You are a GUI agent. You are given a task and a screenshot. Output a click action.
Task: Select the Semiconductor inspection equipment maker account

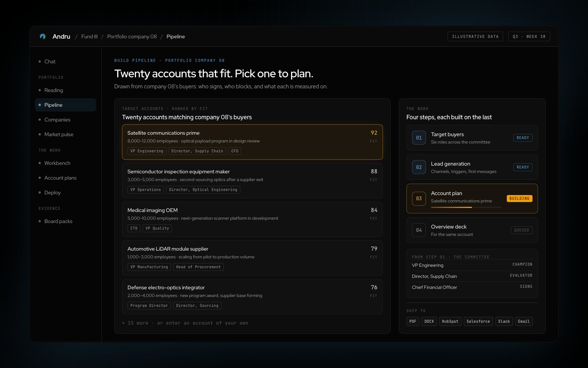pos(252,181)
